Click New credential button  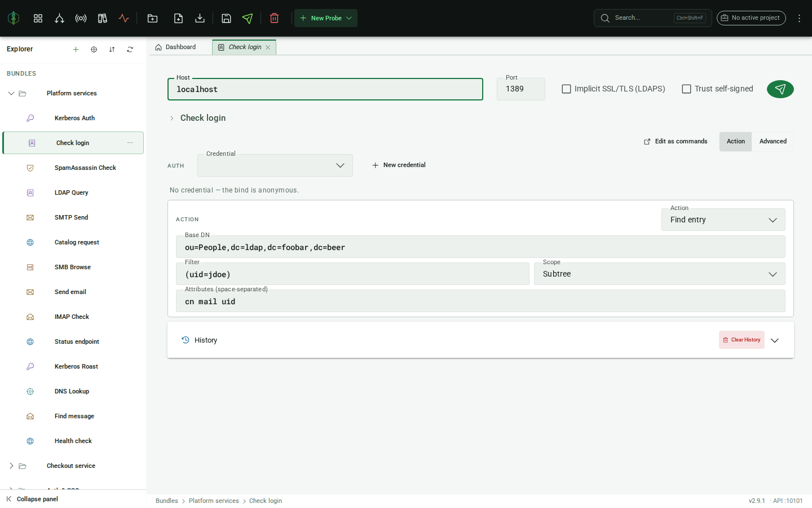coord(399,165)
